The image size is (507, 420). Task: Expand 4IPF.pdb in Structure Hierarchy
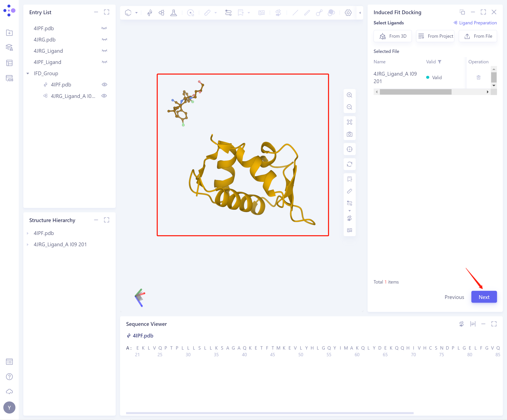point(28,233)
